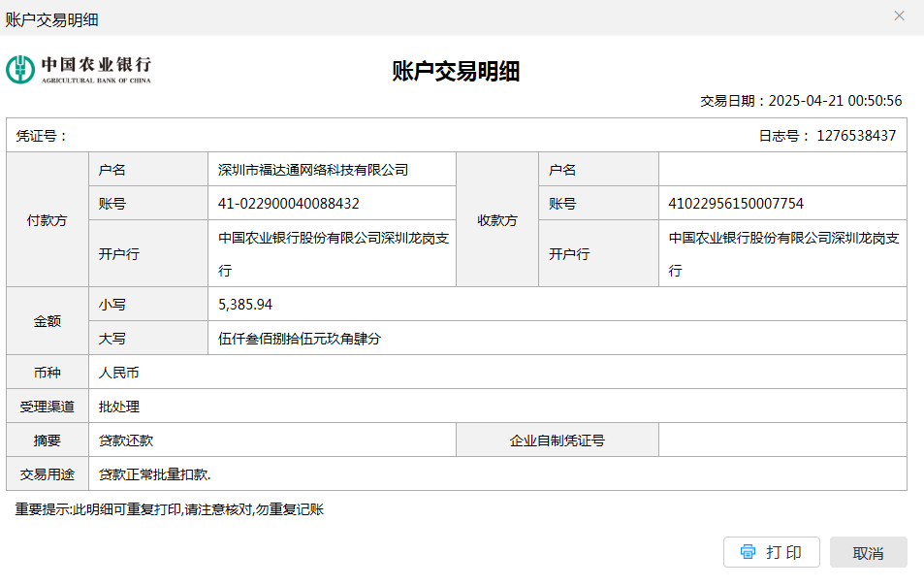The image size is (924, 587).
Task: Click the 交易用途 row label
Action: (x=48, y=474)
